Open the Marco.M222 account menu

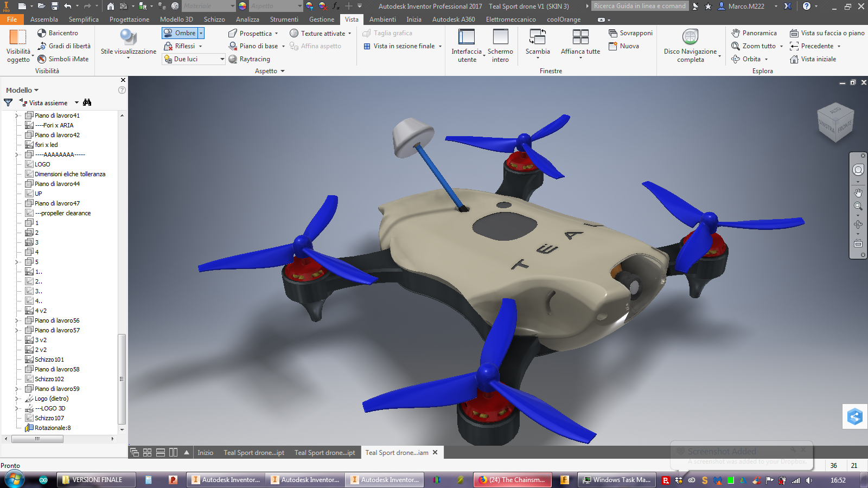747,6
